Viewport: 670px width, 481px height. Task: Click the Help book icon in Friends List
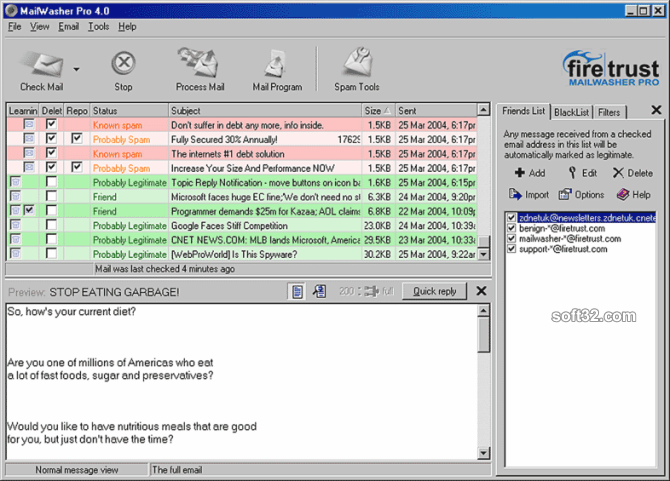pyautogui.click(x=623, y=194)
